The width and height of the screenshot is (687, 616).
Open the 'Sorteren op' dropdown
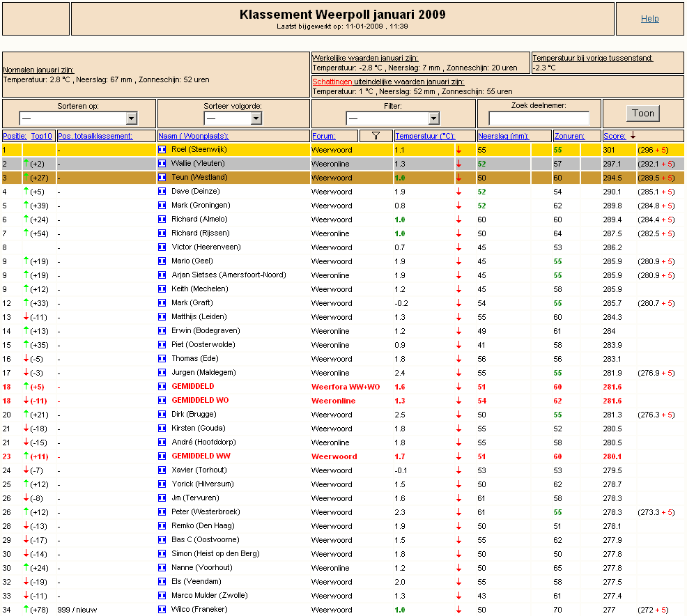pos(78,118)
